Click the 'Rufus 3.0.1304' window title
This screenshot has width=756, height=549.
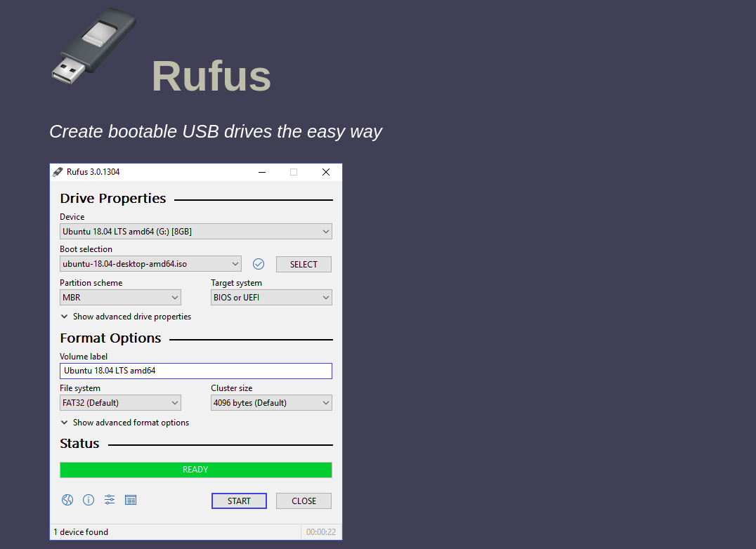coord(93,172)
